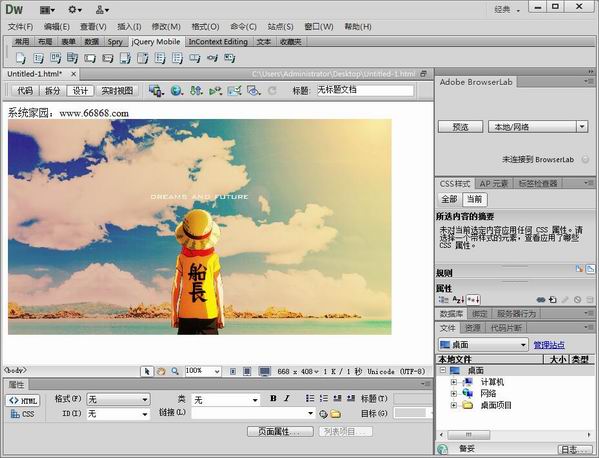This screenshot has height=458, width=599.
Task: Open the 格式 (Format) dropdown
Action: tap(118, 400)
